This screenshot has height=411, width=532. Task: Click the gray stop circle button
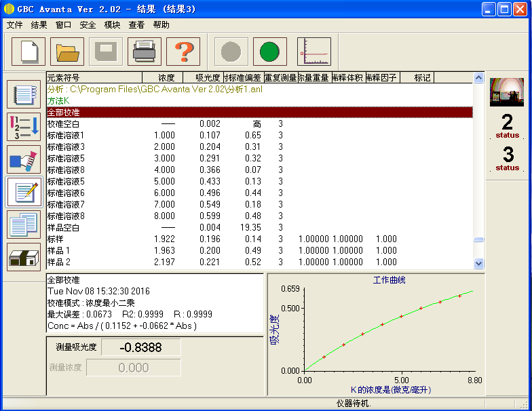231,52
